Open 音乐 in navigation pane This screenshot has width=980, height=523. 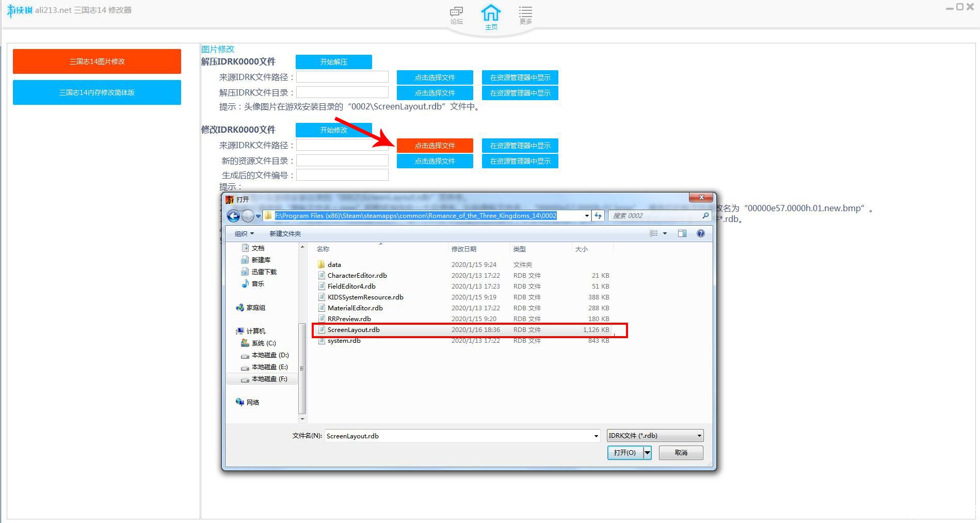[x=253, y=283]
